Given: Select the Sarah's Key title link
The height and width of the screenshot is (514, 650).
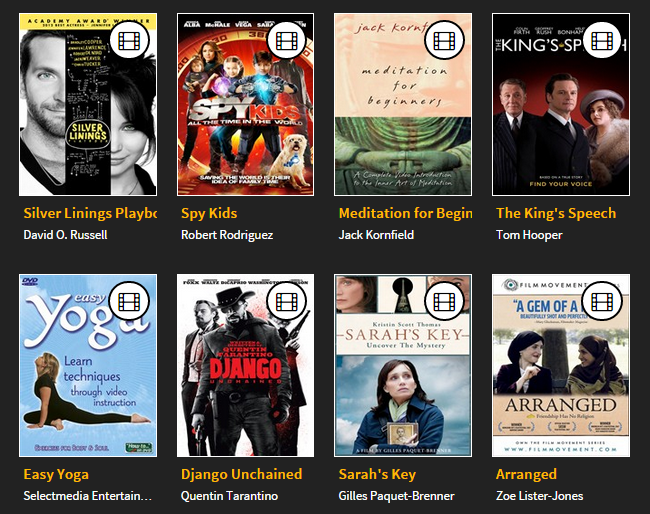Looking at the screenshot, I should 377,474.
